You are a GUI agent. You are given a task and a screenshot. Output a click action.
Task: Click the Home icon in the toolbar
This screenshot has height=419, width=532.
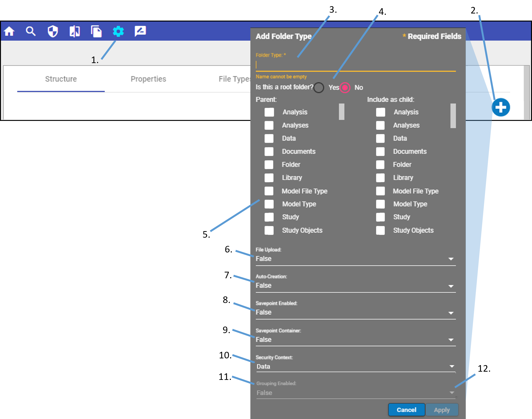(x=9, y=31)
